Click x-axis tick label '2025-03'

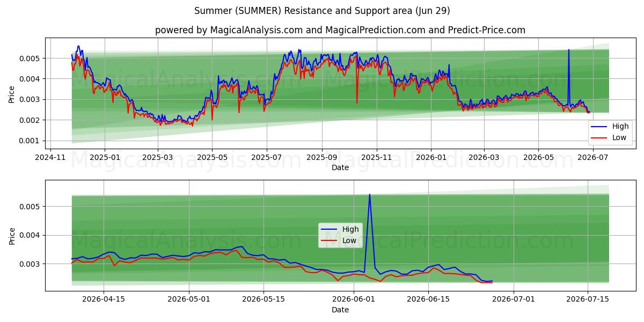[x=157, y=157]
